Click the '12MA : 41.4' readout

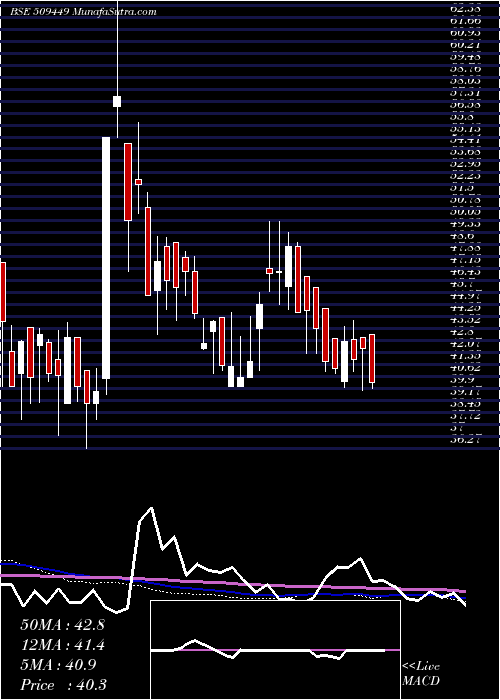tap(62, 645)
